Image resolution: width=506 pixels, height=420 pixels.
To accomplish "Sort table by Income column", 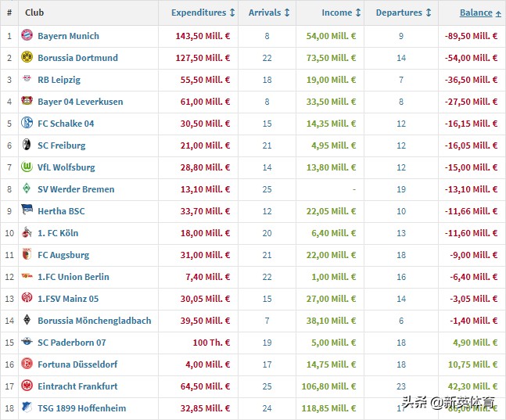I will click(x=341, y=13).
